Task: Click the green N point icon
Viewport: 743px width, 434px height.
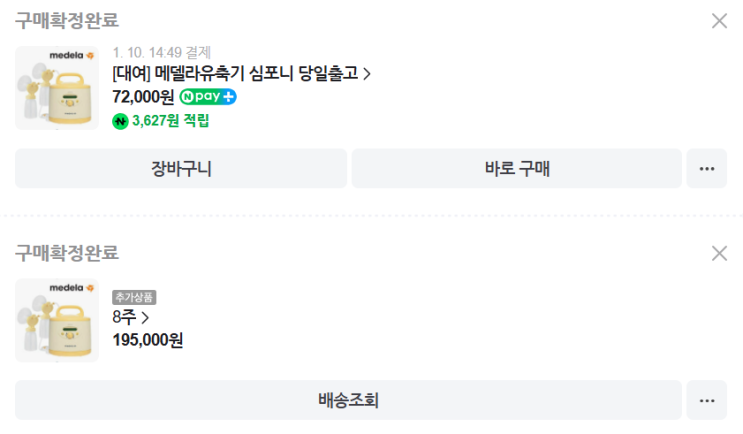Action: pos(120,121)
